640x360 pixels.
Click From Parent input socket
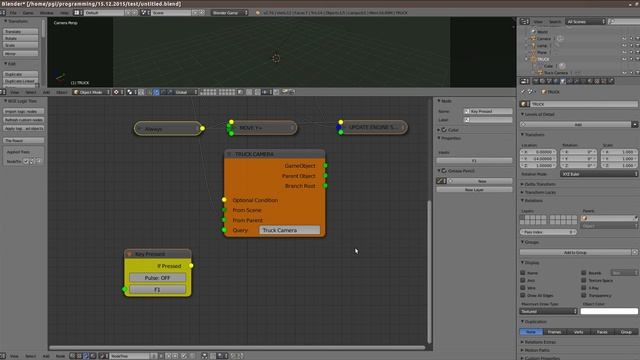pyautogui.click(x=224, y=220)
